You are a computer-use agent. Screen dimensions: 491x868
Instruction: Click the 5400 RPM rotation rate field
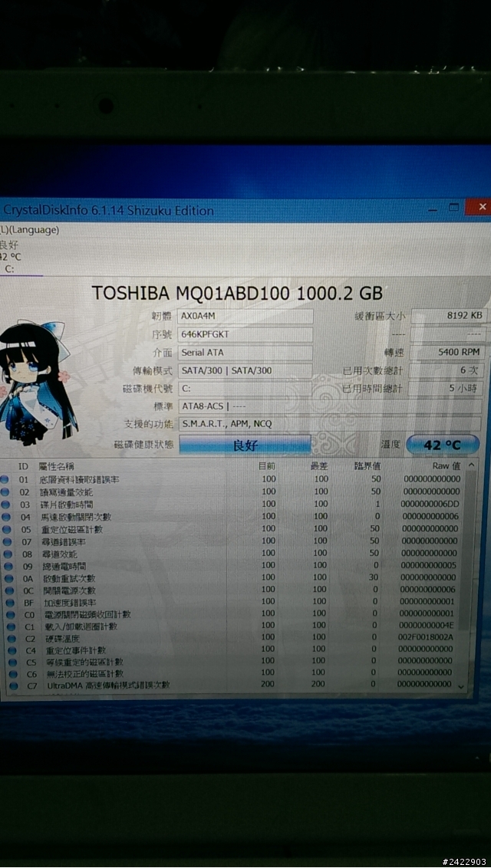point(448,353)
